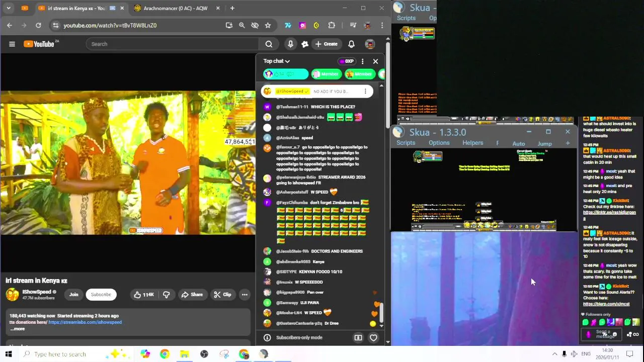Expand the description with ...more
This screenshot has width=644, height=362.
17,329
